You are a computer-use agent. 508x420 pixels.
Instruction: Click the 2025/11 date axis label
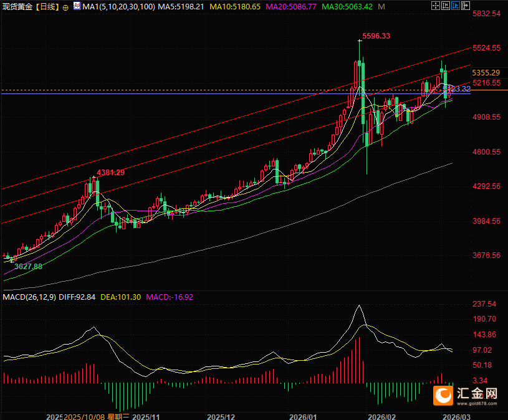146,417
